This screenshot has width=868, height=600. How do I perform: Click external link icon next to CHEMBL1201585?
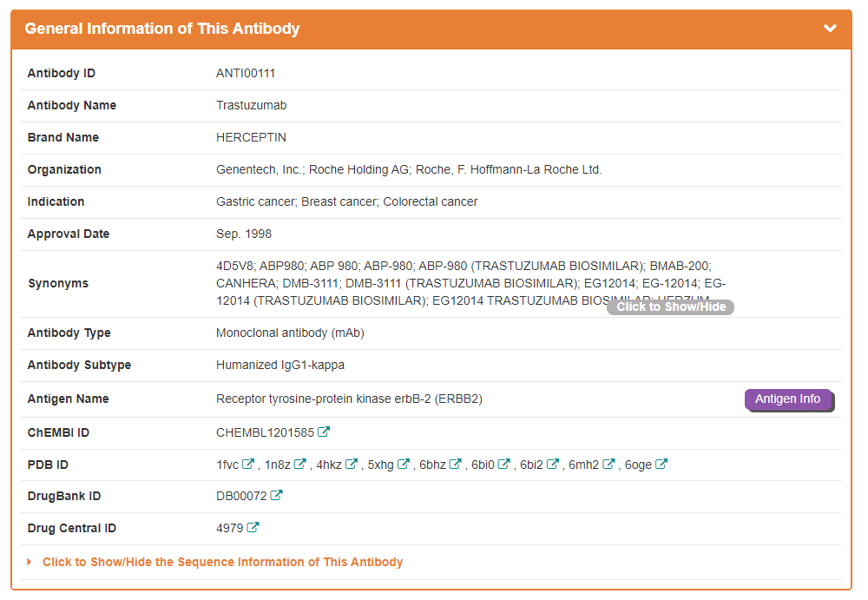(x=324, y=432)
